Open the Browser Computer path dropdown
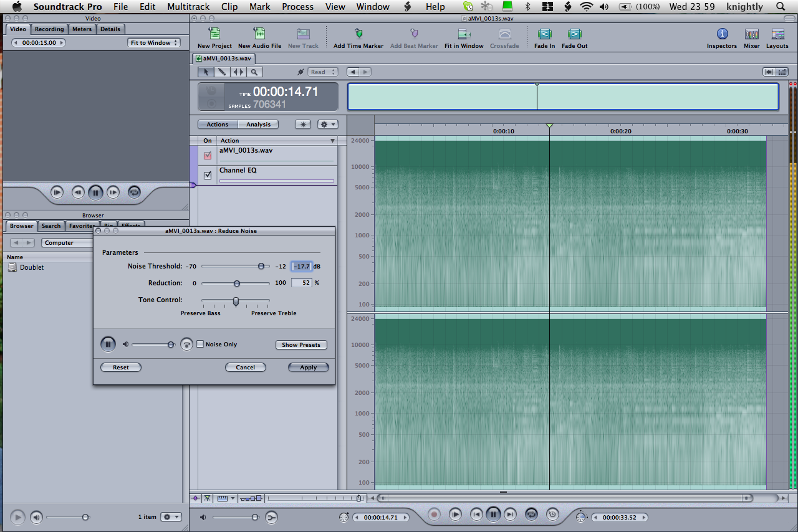 (68, 243)
